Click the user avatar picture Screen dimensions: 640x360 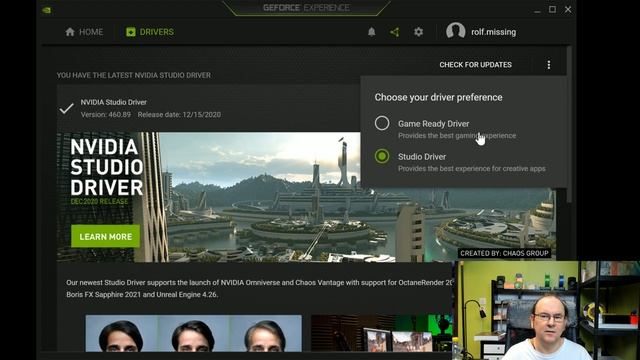pyautogui.click(x=456, y=31)
